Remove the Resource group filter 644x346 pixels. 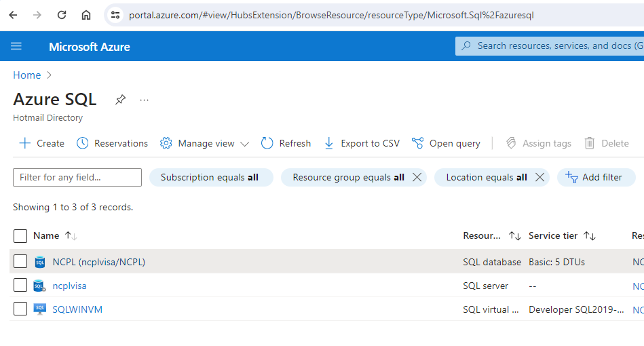[417, 177]
